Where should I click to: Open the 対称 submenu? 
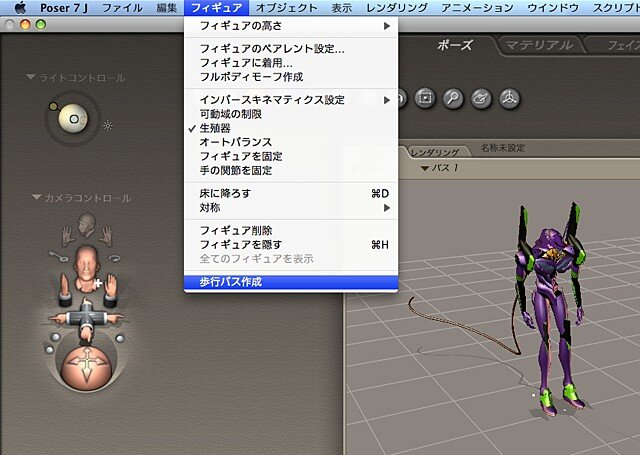tap(291, 208)
